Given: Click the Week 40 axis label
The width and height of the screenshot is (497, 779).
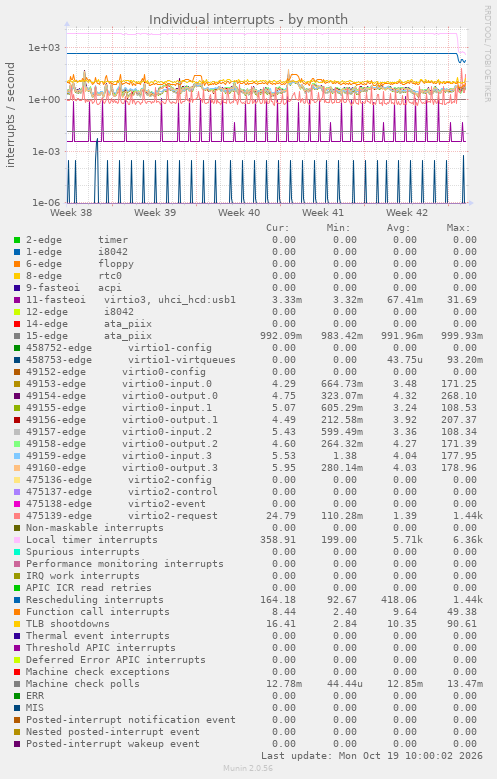Looking at the screenshot, I should (239, 213).
